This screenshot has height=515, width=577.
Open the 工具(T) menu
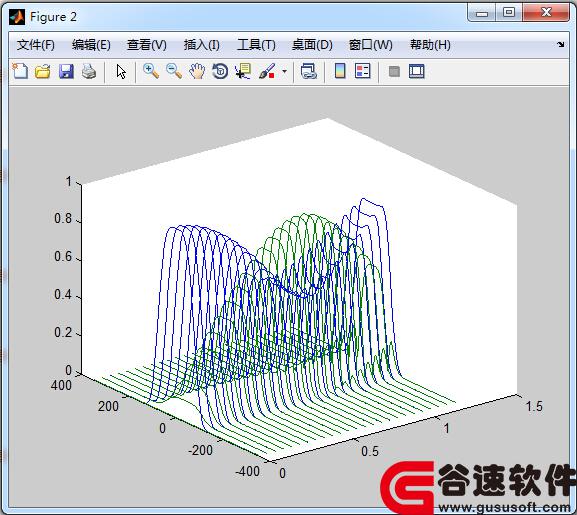[x=256, y=45]
